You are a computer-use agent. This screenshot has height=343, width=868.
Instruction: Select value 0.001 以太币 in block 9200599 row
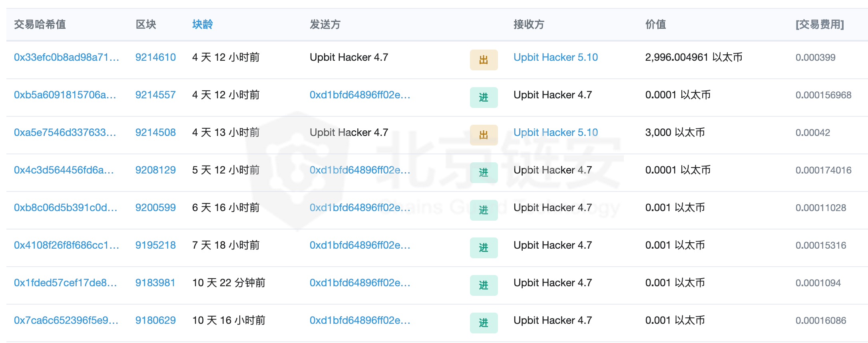675,207
